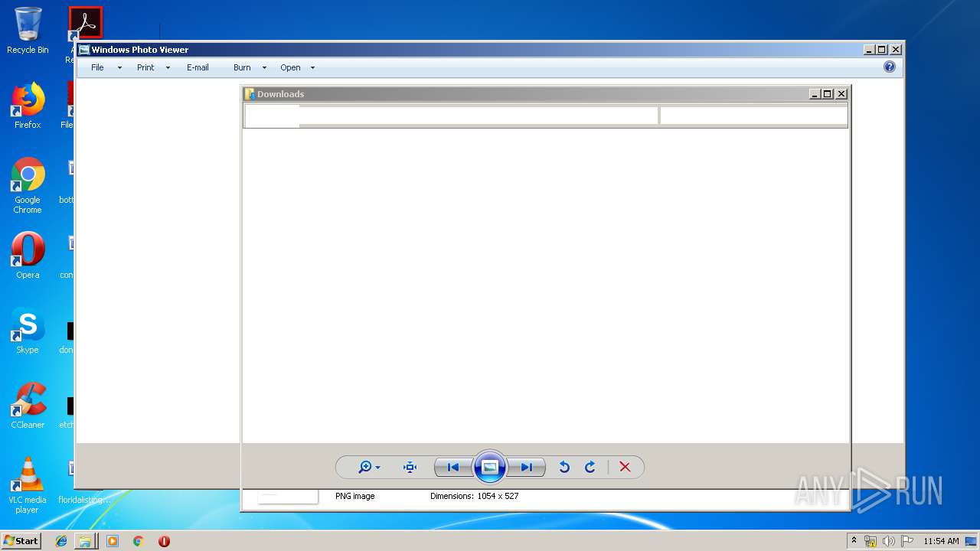
Task: Open Recycle Bin desktop icon
Action: pyautogui.click(x=28, y=31)
